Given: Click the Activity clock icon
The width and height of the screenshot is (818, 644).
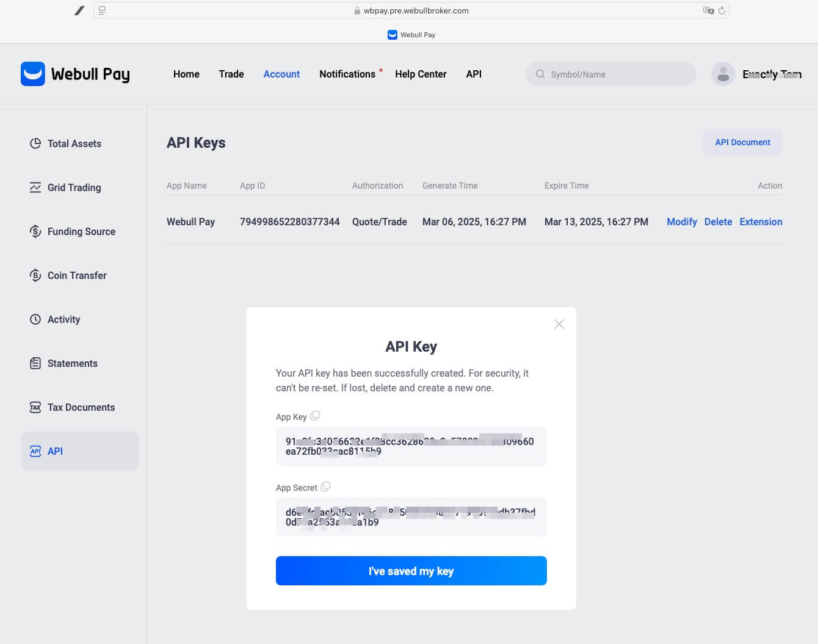Looking at the screenshot, I should (x=35, y=319).
